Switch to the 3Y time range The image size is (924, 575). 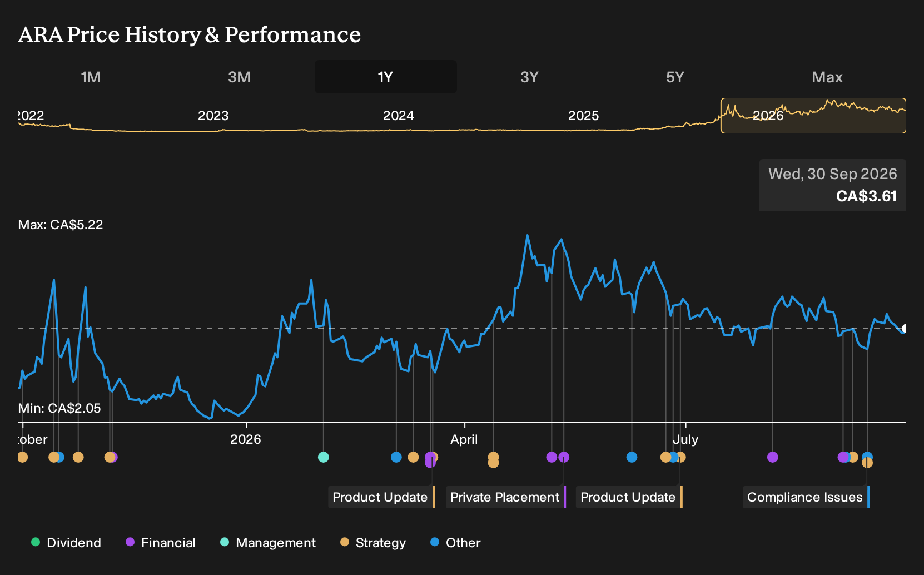(529, 77)
